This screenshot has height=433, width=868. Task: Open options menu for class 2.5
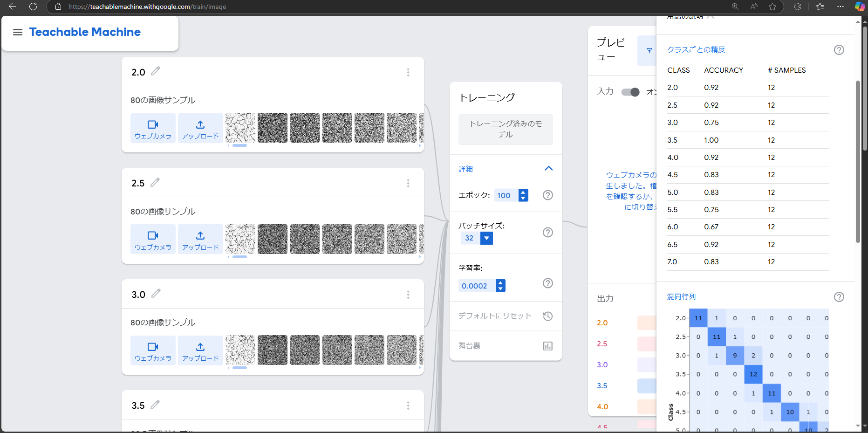point(408,183)
